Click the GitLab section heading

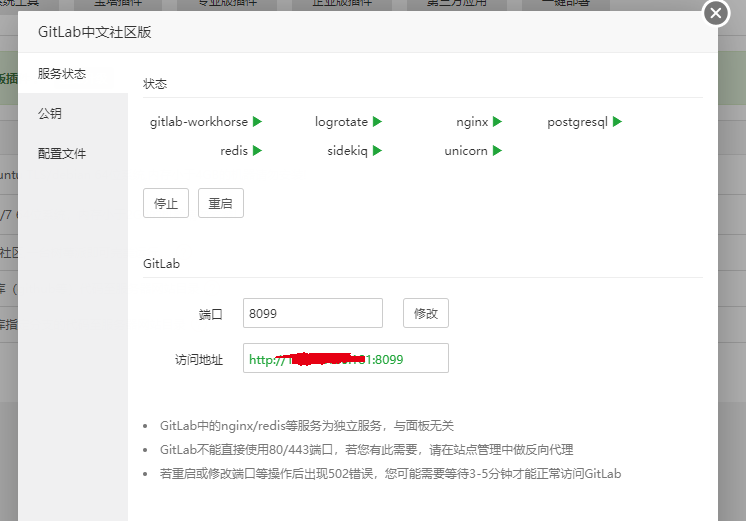[161, 264]
